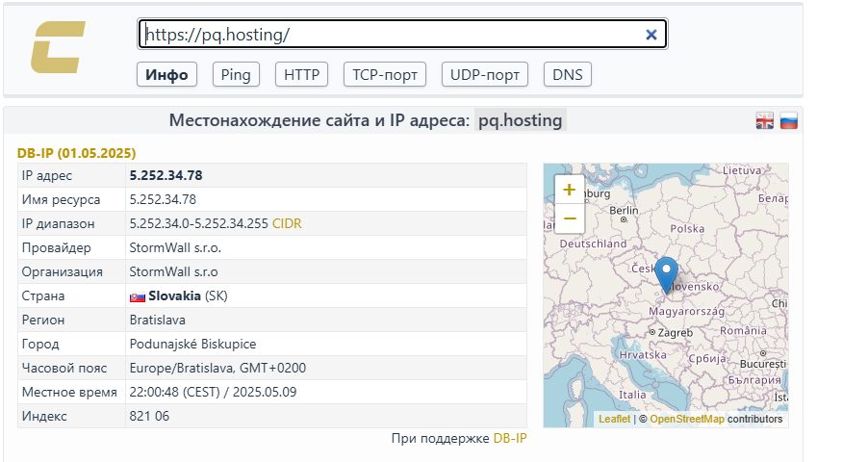Open the DB-IP (01.05.2025) heading link

click(76, 153)
